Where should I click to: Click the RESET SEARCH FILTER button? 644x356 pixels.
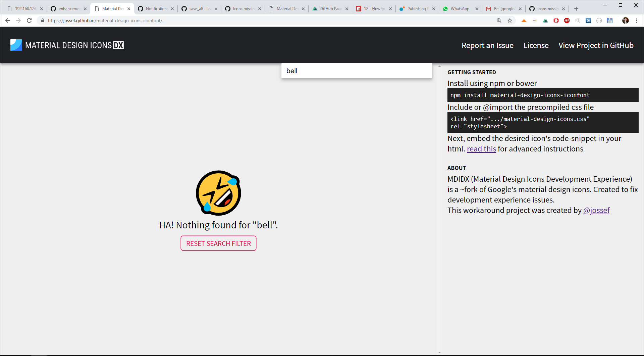218,243
